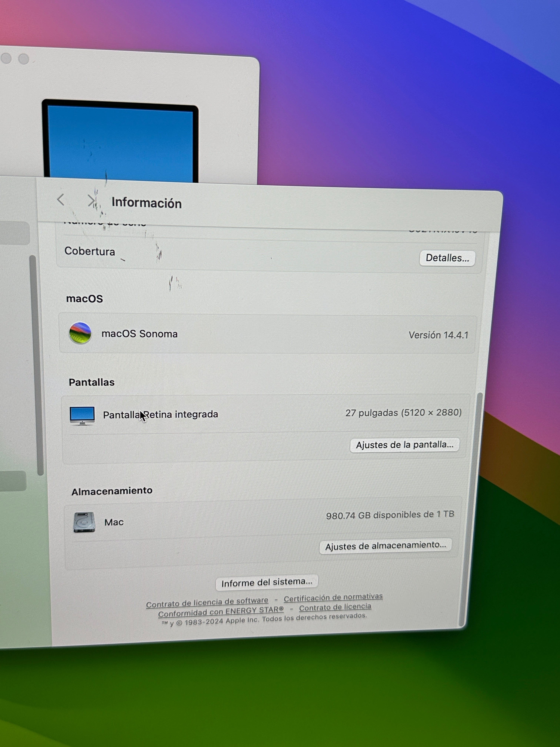Click the 'Cobertura' row label
This screenshot has width=560, height=747.
pos(90,251)
